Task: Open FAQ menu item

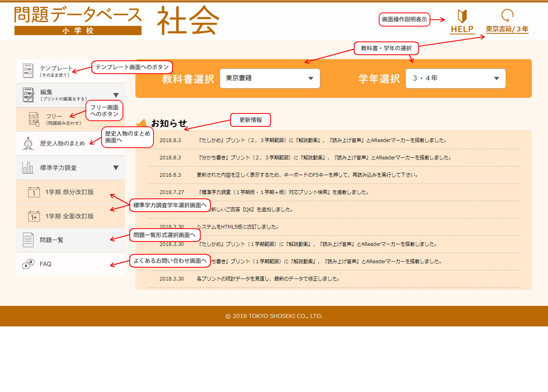Action: point(71,264)
